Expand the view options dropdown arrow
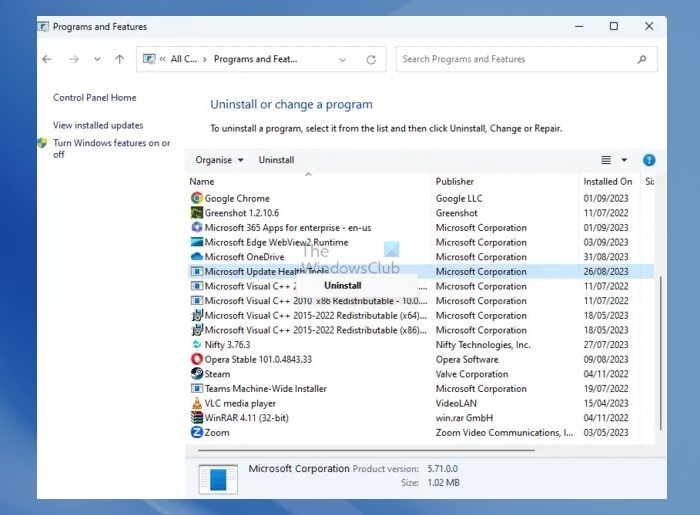700x515 pixels. point(624,160)
